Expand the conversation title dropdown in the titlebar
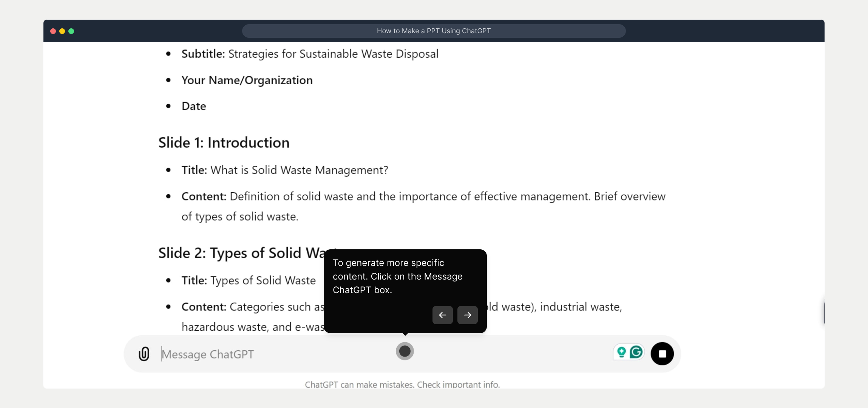This screenshot has width=868, height=408. 434,31
